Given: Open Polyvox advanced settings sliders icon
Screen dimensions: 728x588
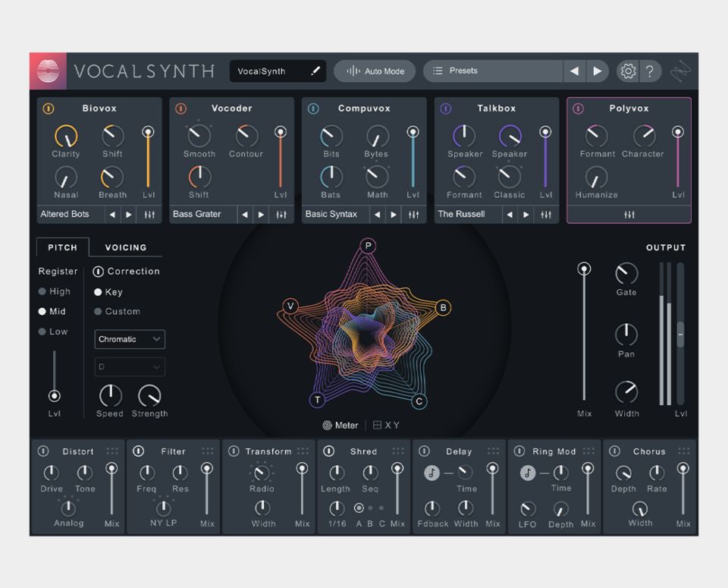Looking at the screenshot, I should [x=629, y=215].
